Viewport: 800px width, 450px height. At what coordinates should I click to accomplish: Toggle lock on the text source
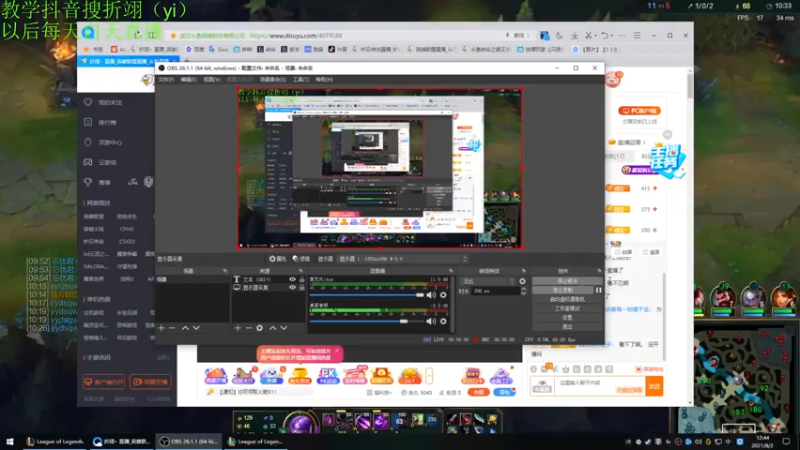(x=302, y=279)
